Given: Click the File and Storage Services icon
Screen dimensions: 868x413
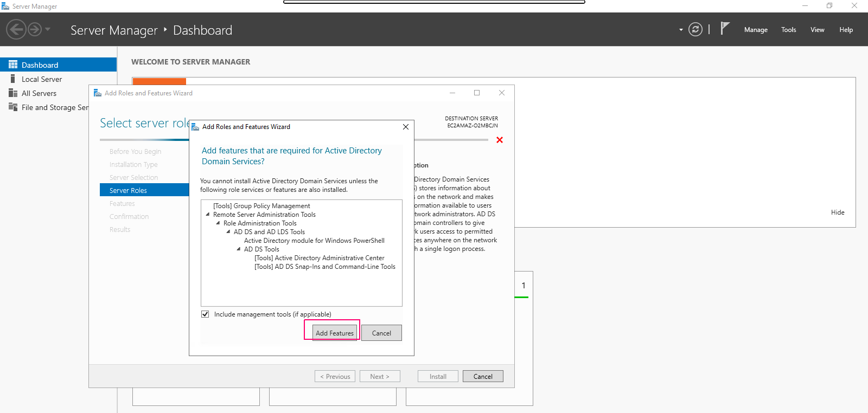Looking at the screenshot, I should click(13, 107).
